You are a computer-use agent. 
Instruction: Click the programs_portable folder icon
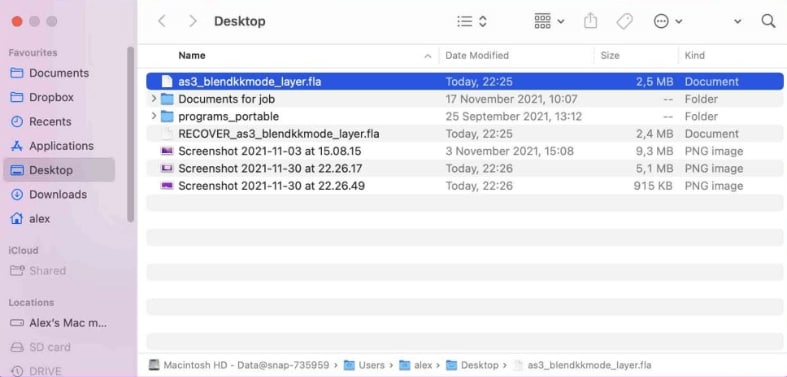click(167, 116)
